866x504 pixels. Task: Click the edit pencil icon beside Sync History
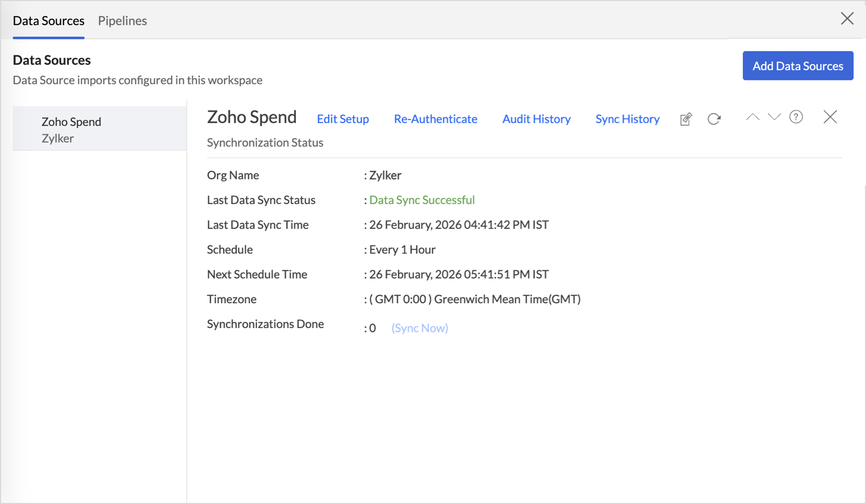coord(686,119)
